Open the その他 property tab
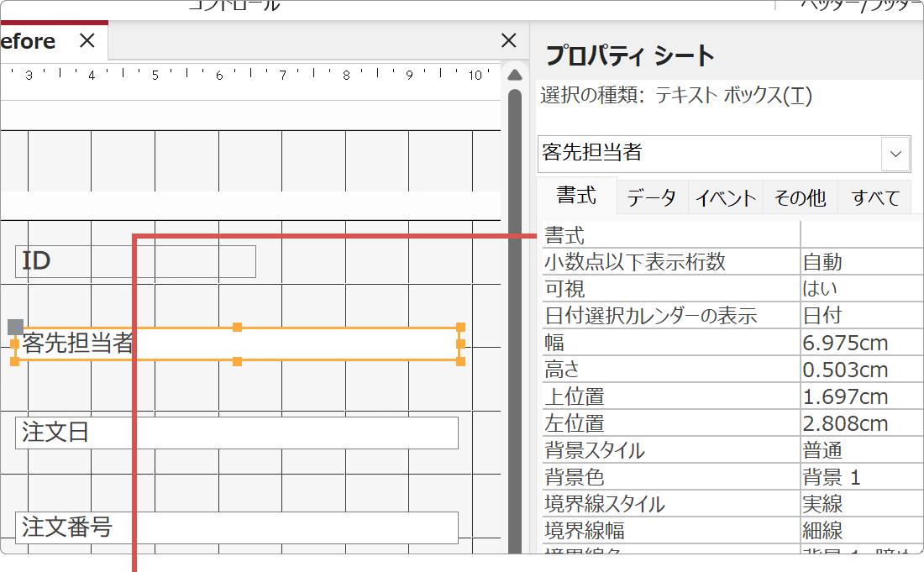Viewport: 924px width, 572px height. [x=799, y=197]
